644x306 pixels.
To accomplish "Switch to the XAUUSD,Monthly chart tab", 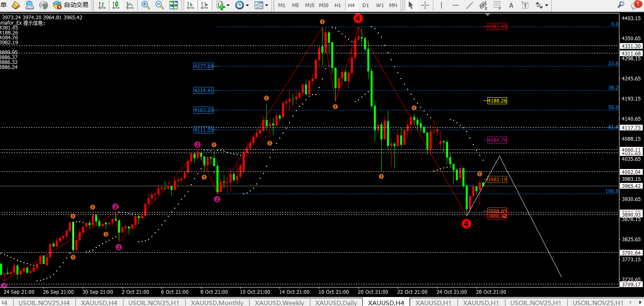I will coord(217,303).
